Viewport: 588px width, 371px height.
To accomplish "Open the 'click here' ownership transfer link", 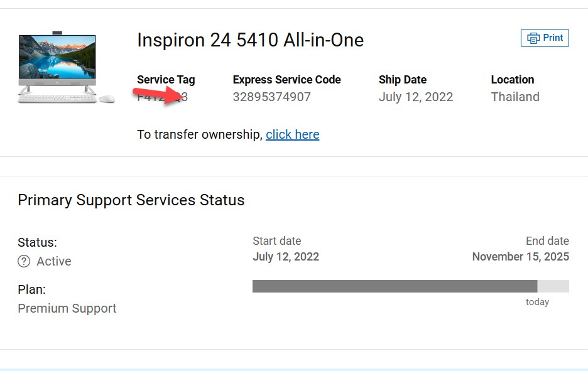I will (293, 134).
